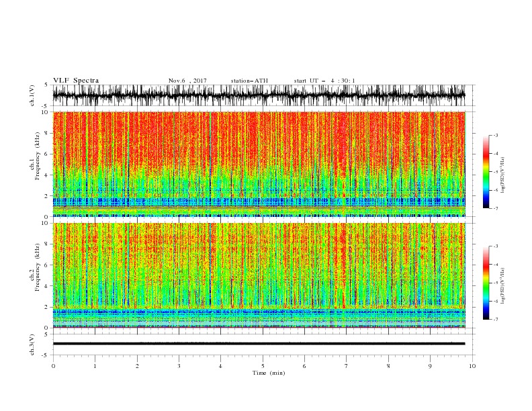The image size is (532, 411).
Task: Click the ch.1 voltage waveform plot
Action: [259, 95]
